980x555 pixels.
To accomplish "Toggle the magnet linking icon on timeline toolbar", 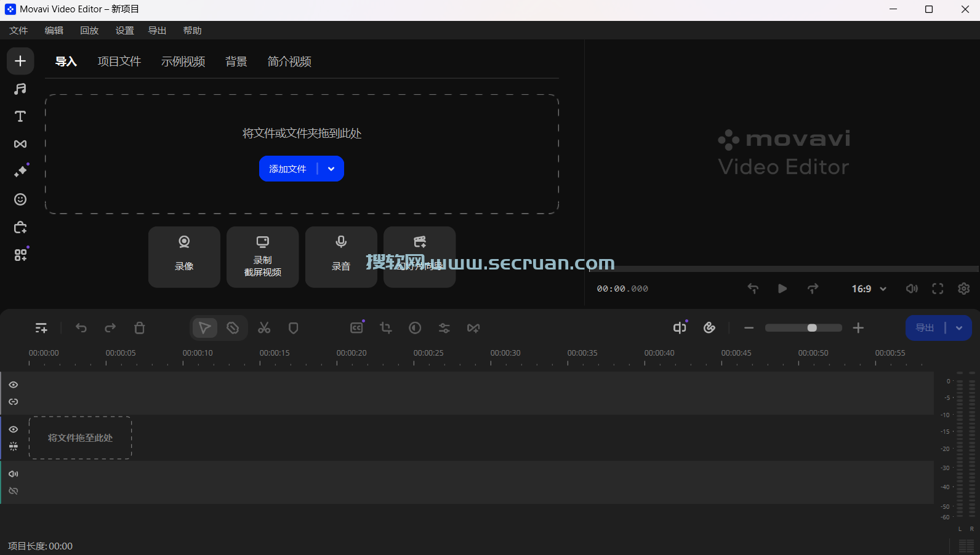I will click(x=710, y=328).
